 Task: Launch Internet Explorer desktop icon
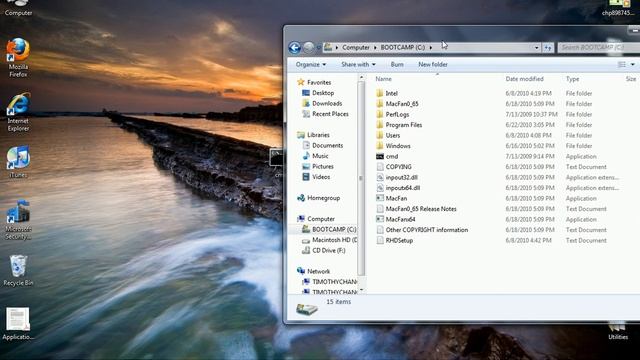point(18,112)
